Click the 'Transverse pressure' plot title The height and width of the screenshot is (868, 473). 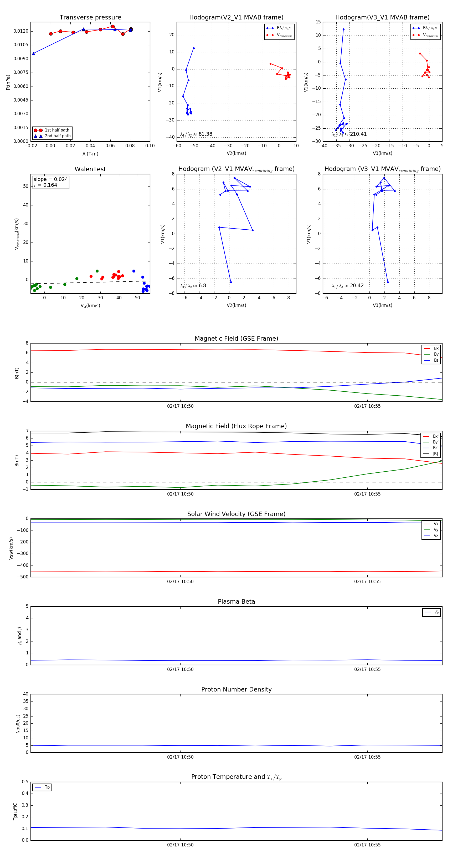90,18
